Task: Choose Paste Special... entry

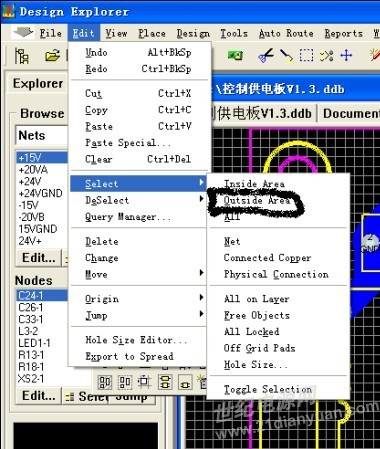Action: pos(139,143)
